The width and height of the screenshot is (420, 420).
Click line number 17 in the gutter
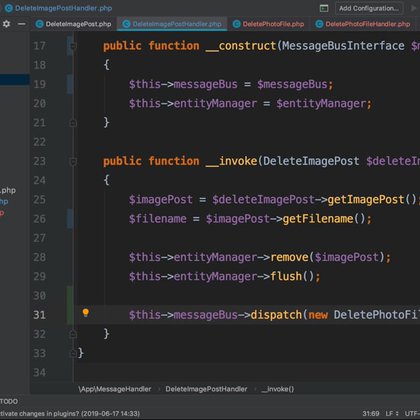39,46
